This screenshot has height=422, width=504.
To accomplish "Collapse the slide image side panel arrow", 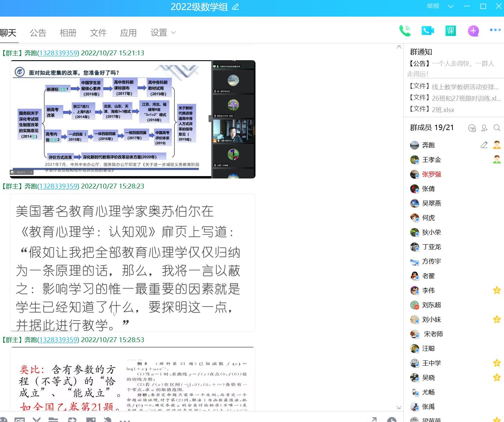I will 210,119.
